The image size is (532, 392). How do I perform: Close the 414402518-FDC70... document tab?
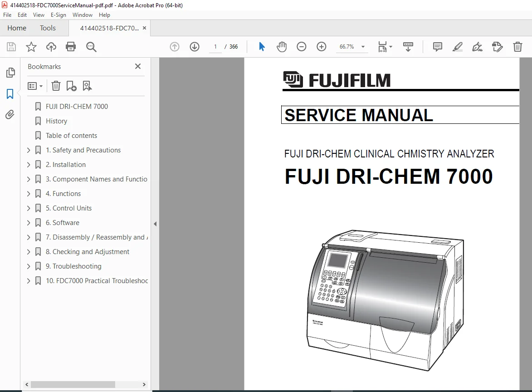pyautogui.click(x=145, y=28)
